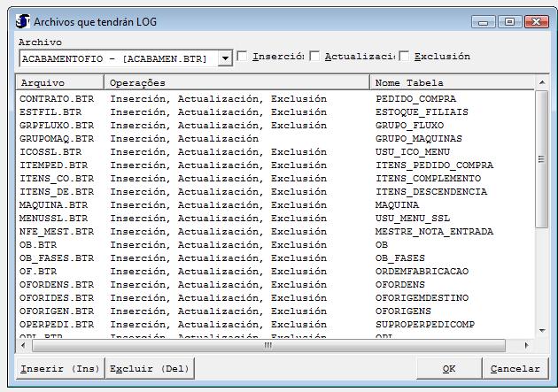Select the GRUPOMAQ.BTR row
Viewport: 558px width, 392px height.
57,139
